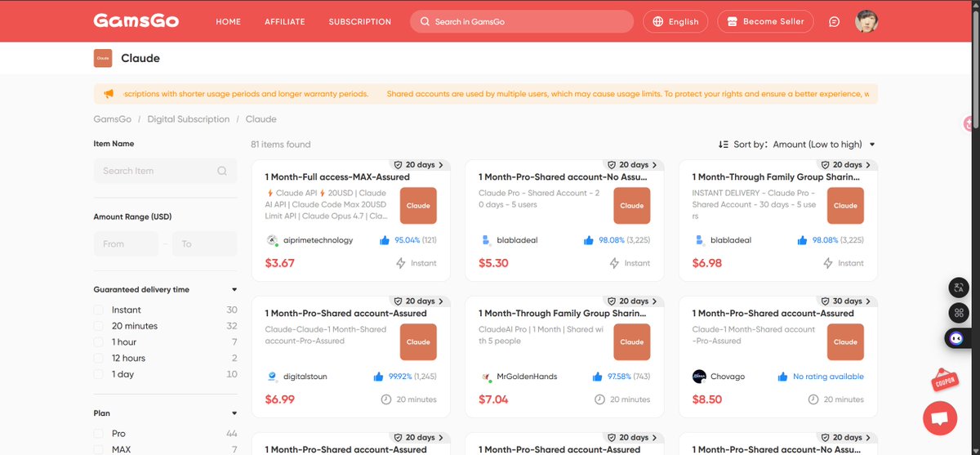Open the Sort by Amount dropdown
This screenshot has width=980, height=455.
(x=824, y=145)
